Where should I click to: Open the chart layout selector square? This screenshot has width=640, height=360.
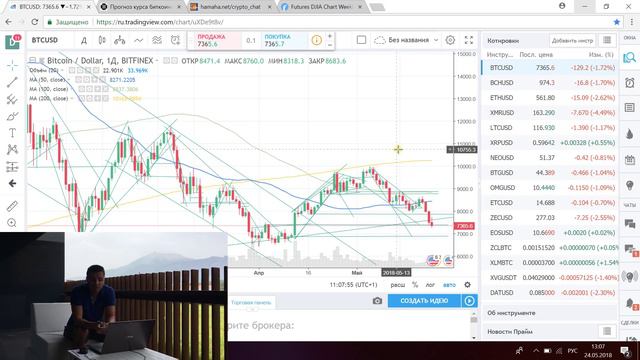pyautogui.click(x=361, y=40)
